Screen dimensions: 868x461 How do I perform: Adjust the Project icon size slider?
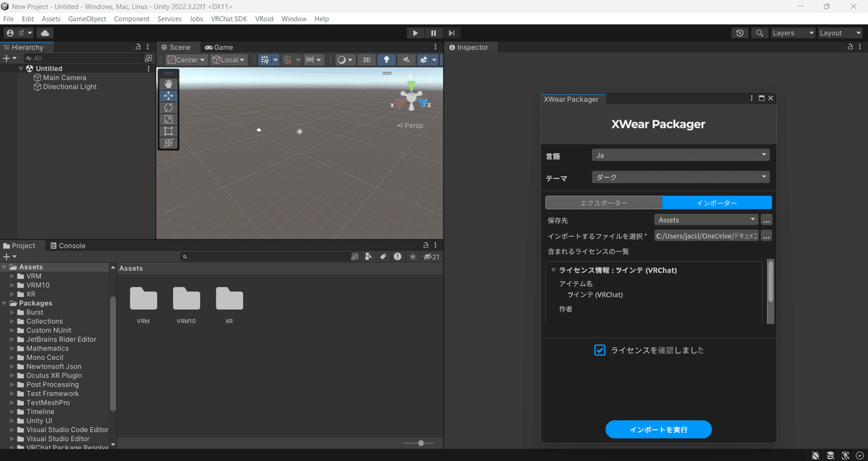click(420, 443)
